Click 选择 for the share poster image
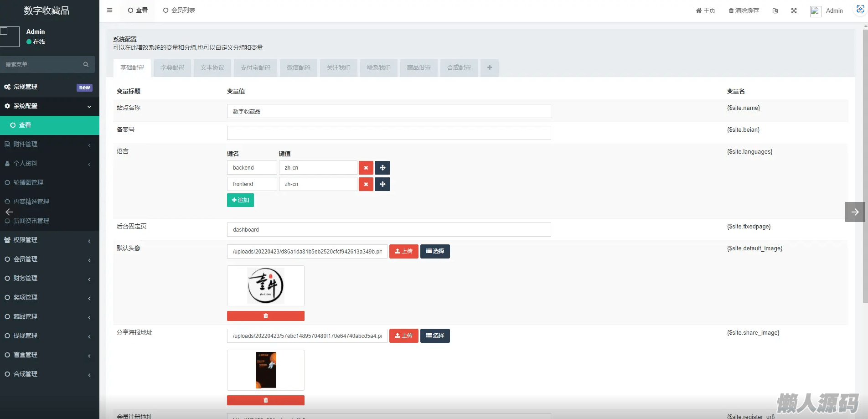This screenshot has width=868, height=419. point(435,336)
